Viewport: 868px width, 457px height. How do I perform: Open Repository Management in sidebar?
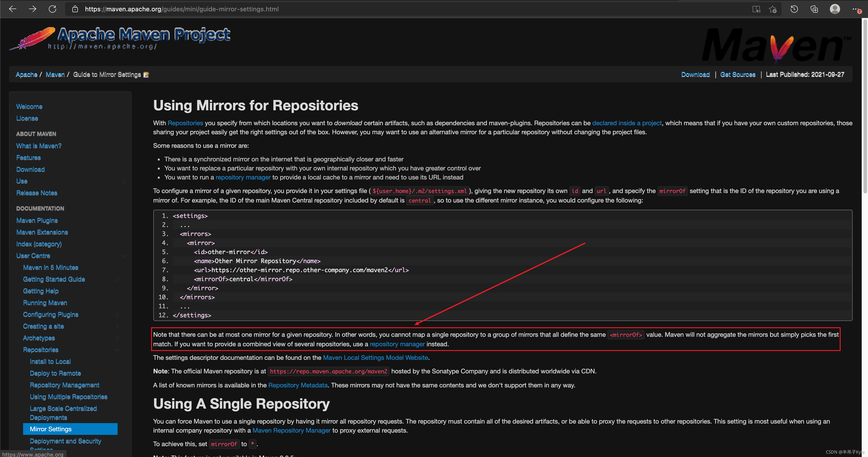click(64, 385)
